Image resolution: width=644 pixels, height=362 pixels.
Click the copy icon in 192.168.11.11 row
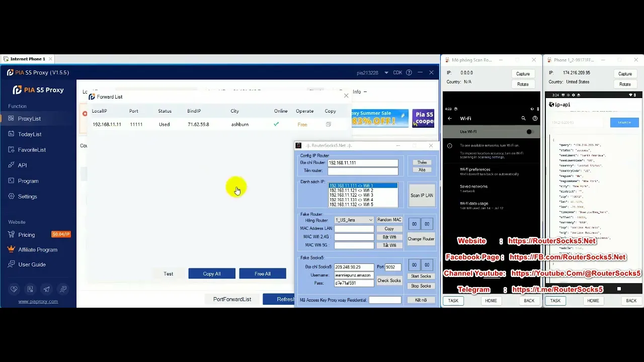click(329, 124)
